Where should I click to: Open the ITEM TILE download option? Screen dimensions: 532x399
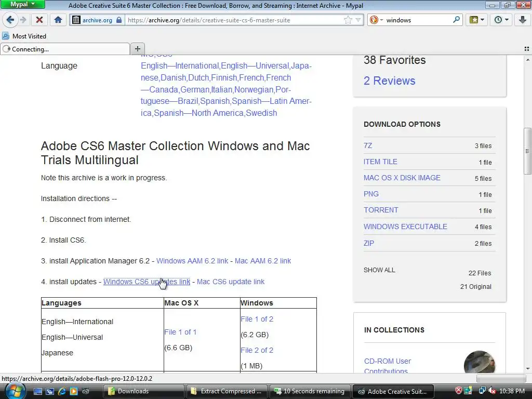tap(380, 162)
